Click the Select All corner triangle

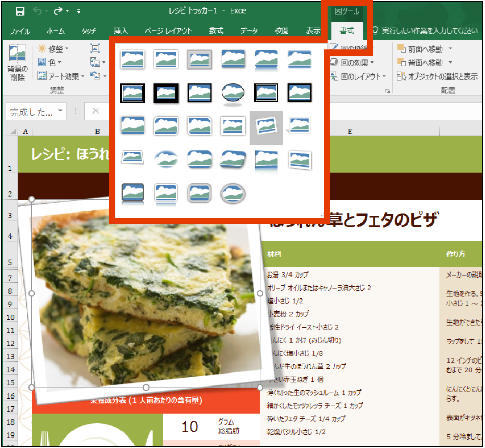[x=13, y=131]
